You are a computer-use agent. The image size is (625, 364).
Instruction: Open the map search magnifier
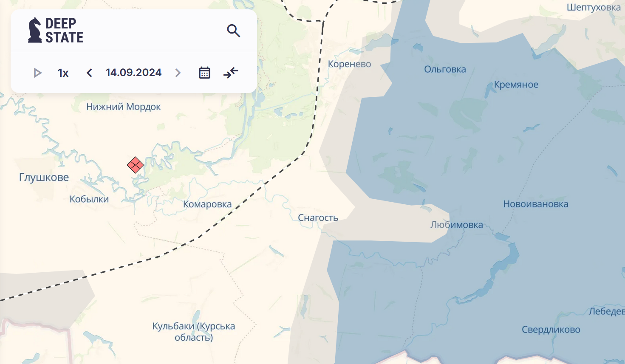[233, 31]
